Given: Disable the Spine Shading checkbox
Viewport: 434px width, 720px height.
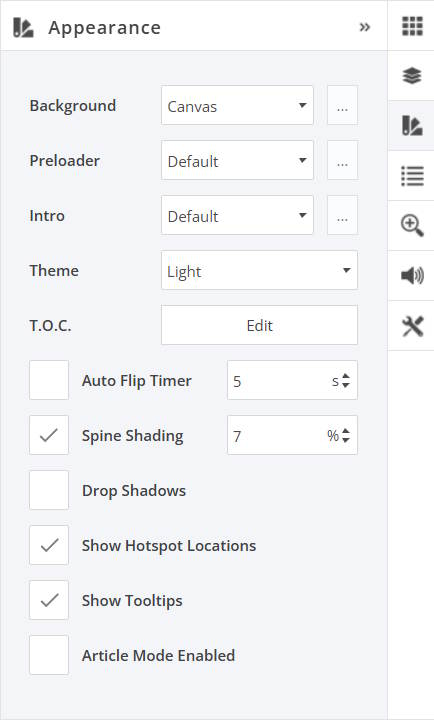Looking at the screenshot, I should [x=49, y=435].
